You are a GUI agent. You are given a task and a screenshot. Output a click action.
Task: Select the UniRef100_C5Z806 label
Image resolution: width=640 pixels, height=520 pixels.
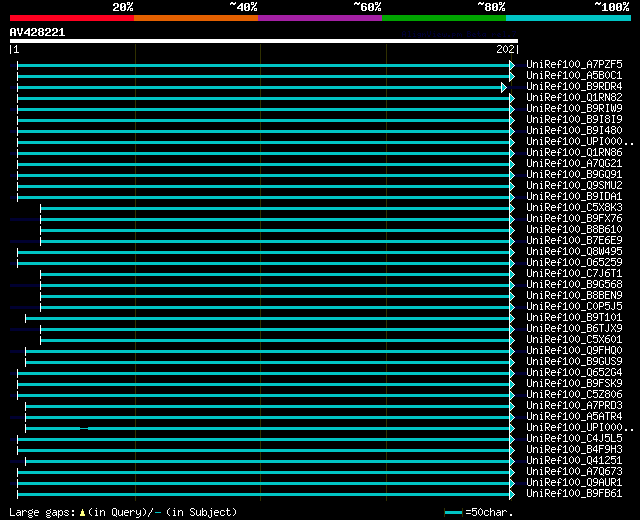pos(574,395)
